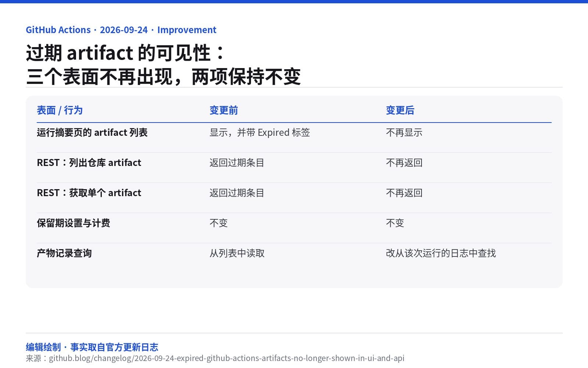This screenshot has width=588, height=368.
Task: Click the cell '不再显示'
Action: (404, 132)
